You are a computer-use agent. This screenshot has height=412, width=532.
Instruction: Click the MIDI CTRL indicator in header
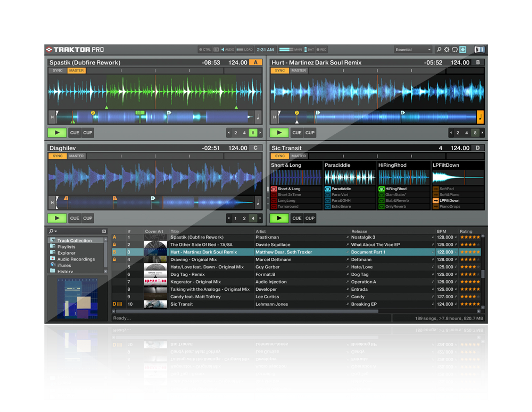[x=205, y=50]
